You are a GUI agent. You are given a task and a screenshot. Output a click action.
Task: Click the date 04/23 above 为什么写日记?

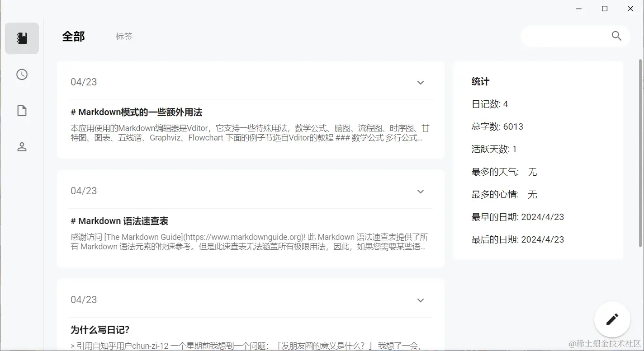(x=84, y=300)
